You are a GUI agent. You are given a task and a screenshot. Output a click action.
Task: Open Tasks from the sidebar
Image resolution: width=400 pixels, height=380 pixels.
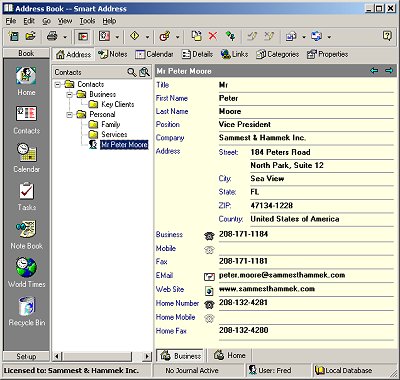[x=26, y=197]
